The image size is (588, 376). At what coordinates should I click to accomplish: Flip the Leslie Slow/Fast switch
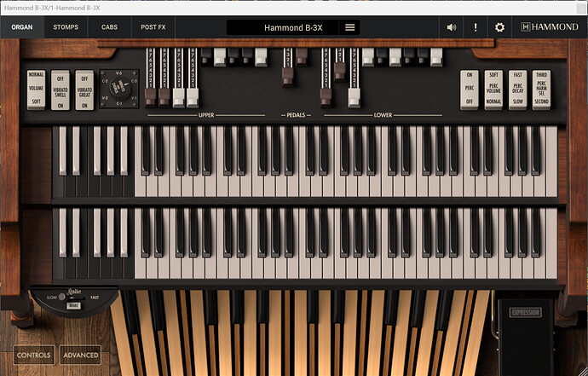tap(73, 298)
